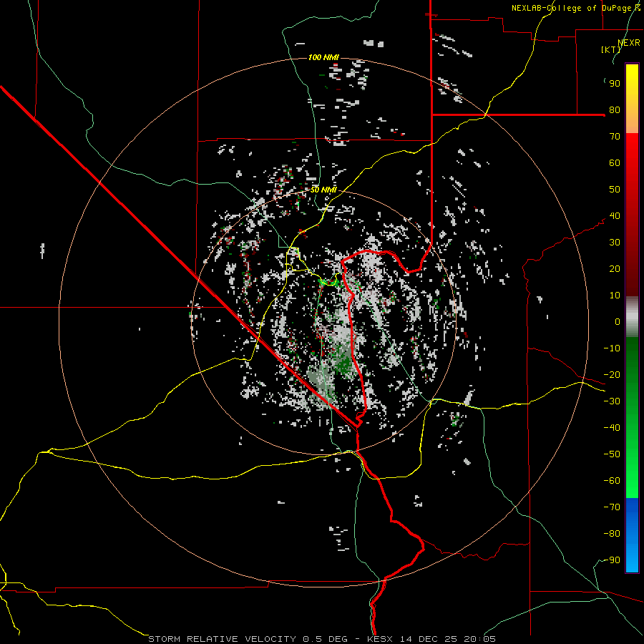Select the positive 50 scale value

pos(615,190)
